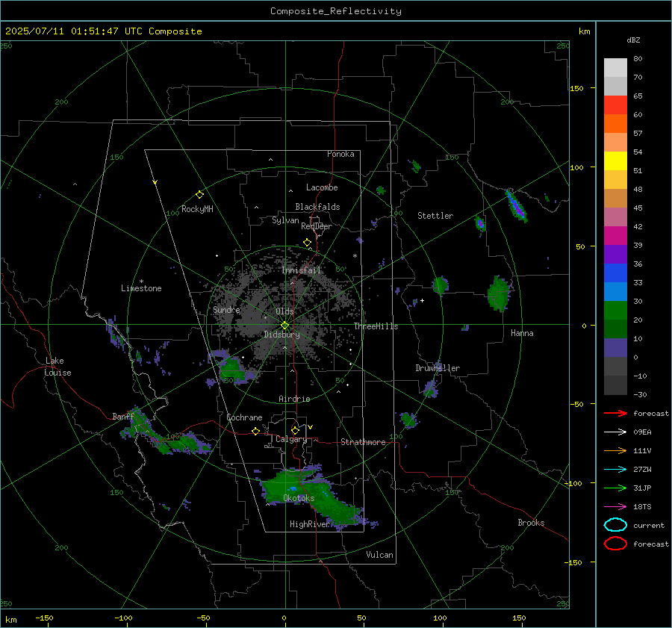Viewport: 672px width, 628px height.
Task: Click the green radar echo west of Hanna
Action: click(x=499, y=293)
